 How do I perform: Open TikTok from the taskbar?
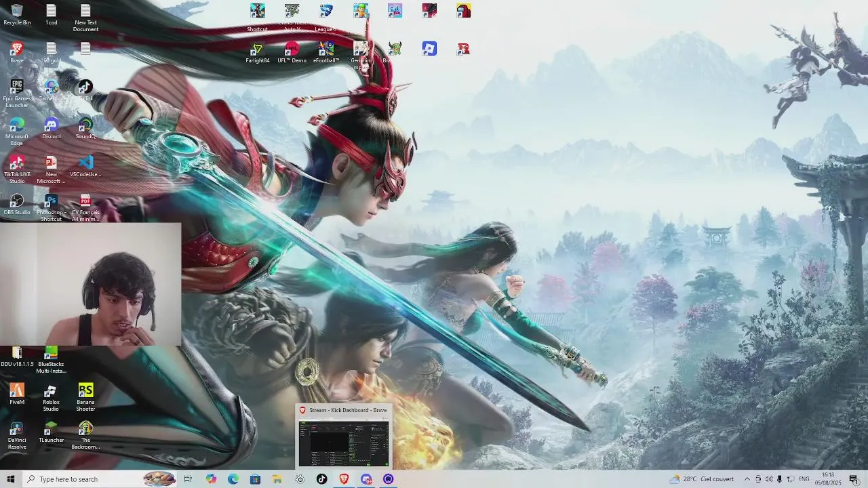[x=321, y=479]
